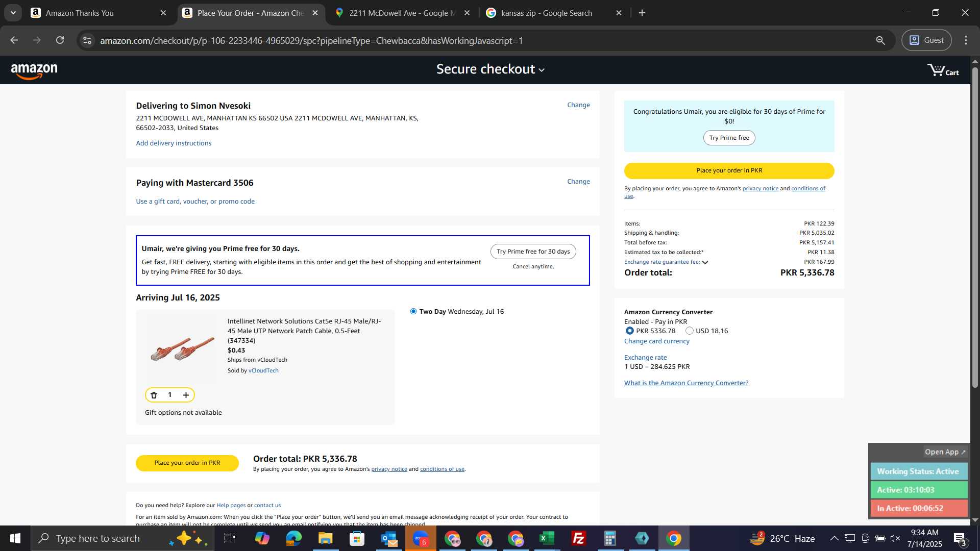Image resolution: width=980 pixels, height=551 pixels.
Task: Click the Place Your Order tab
Action: [251, 13]
